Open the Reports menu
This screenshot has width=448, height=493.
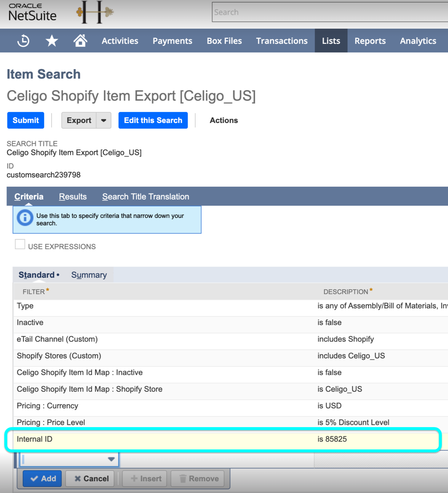pyautogui.click(x=370, y=41)
